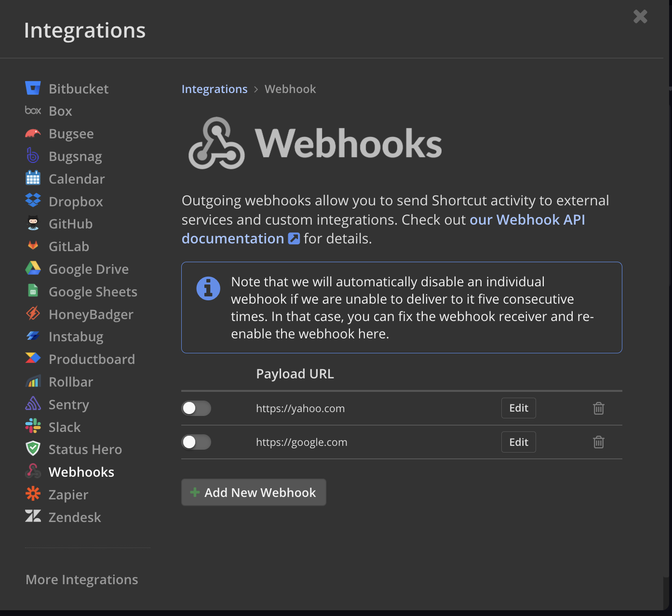The width and height of the screenshot is (672, 616).
Task: Open the HoneyBadger integration
Action: pos(91,314)
